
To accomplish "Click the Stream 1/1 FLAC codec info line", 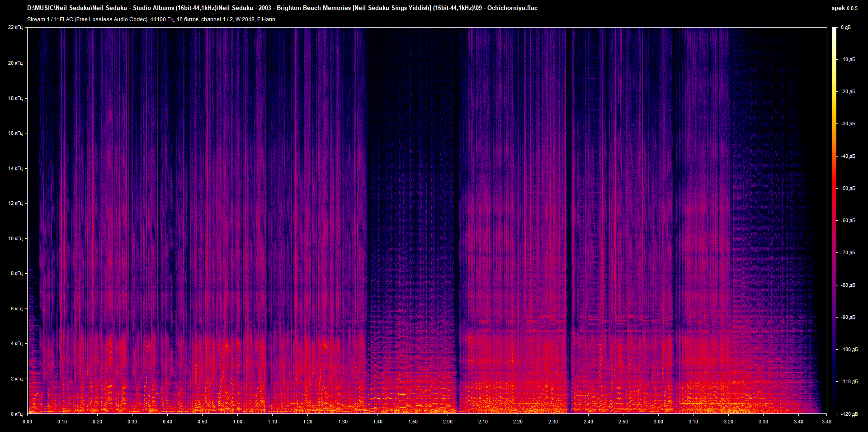I will point(151,19).
